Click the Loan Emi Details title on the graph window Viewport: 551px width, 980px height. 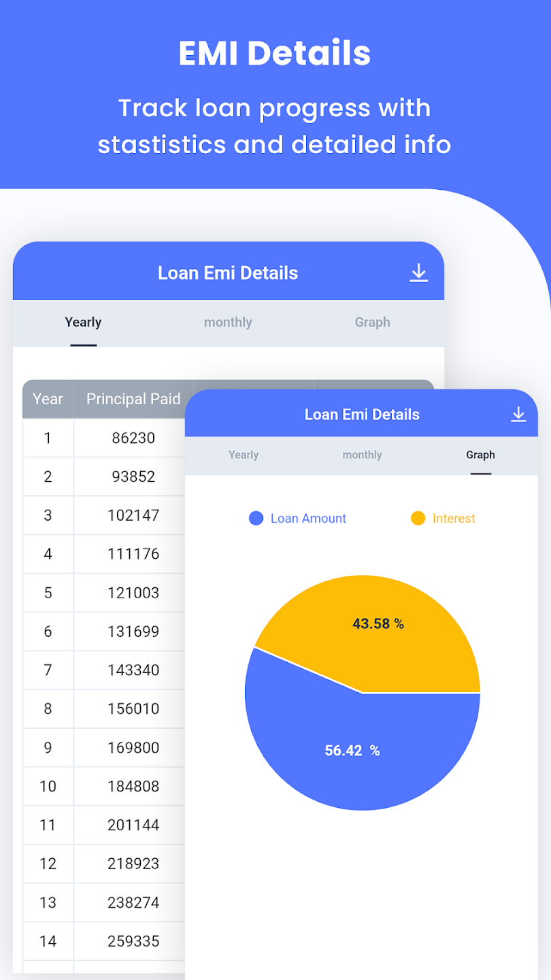(x=361, y=414)
